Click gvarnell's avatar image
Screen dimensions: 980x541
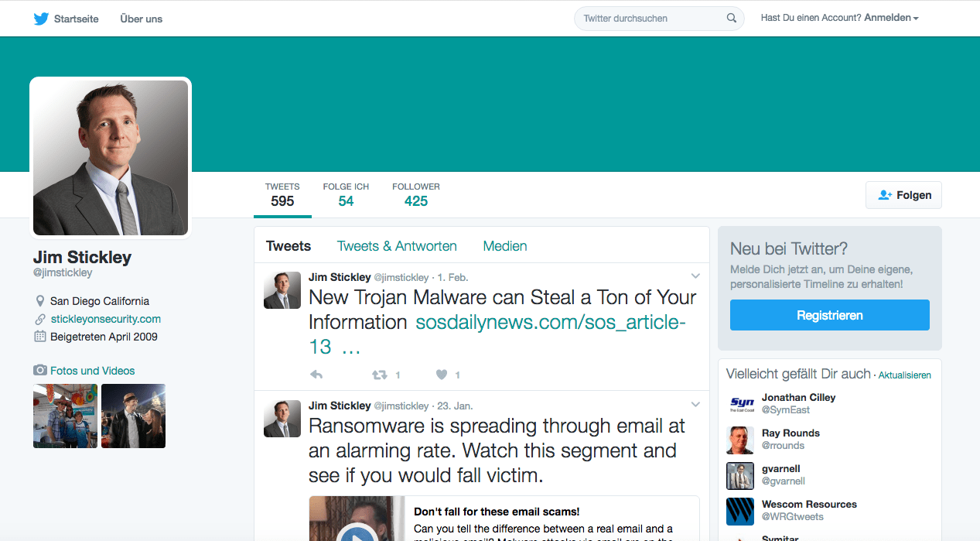[740, 475]
